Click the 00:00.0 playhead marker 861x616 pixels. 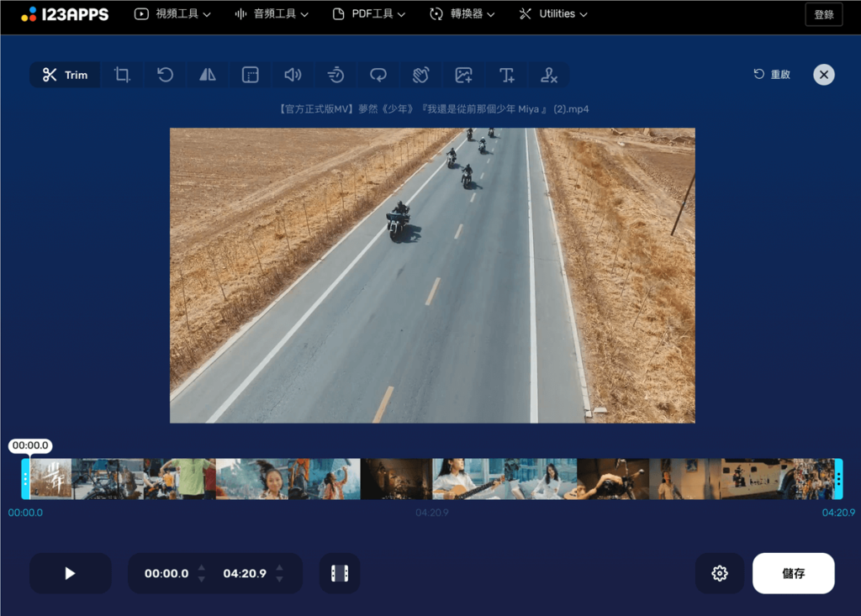[x=30, y=445]
